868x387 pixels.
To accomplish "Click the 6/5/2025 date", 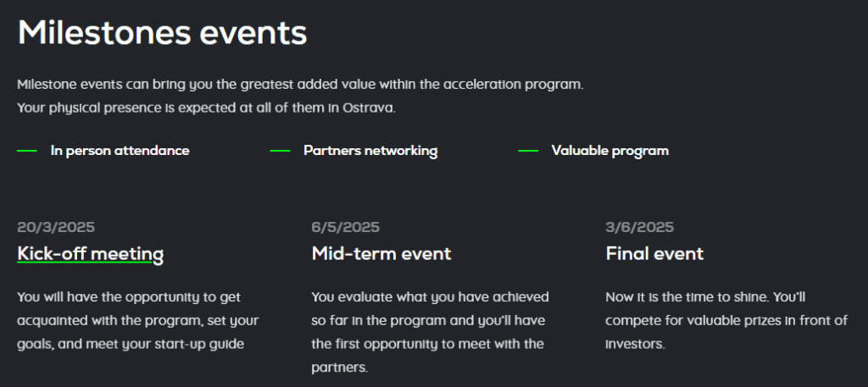I will point(345,227).
